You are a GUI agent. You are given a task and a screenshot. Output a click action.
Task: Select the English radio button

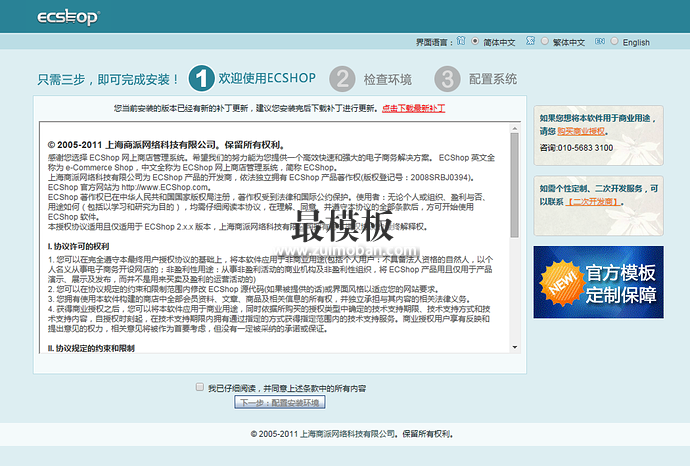(x=614, y=41)
